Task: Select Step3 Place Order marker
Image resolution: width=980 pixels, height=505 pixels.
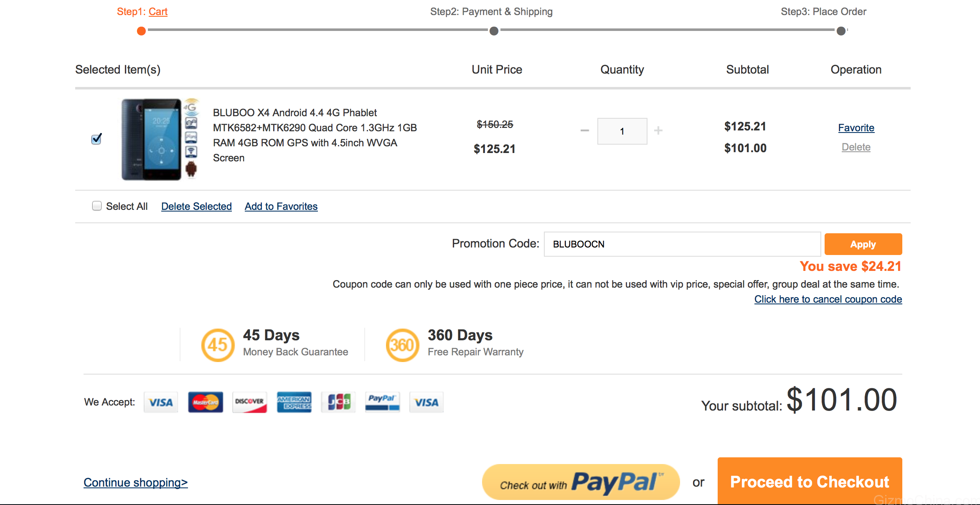Action: point(841,31)
